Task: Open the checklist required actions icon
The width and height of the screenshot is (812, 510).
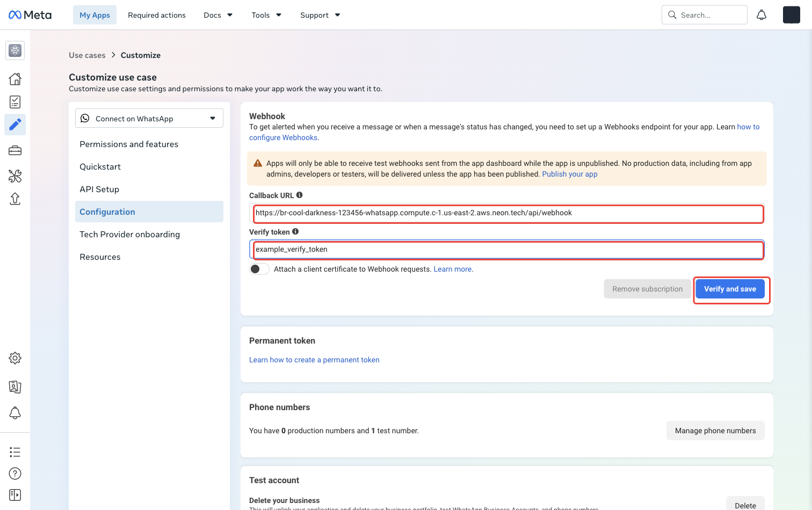Action: pos(15,102)
